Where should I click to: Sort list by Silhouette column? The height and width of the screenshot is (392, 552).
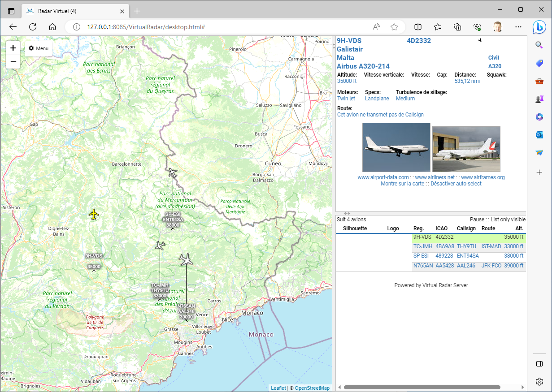tap(355, 228)
